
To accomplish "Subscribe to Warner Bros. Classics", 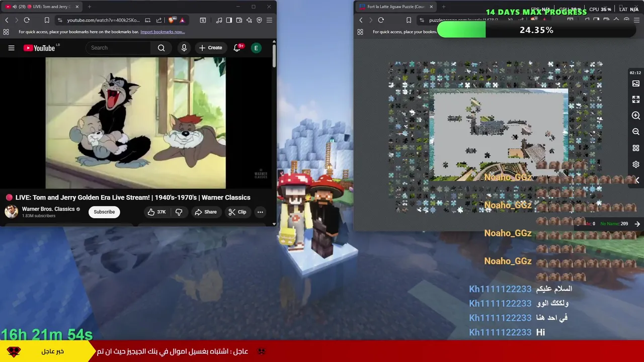I will click(x=104, y=212).
